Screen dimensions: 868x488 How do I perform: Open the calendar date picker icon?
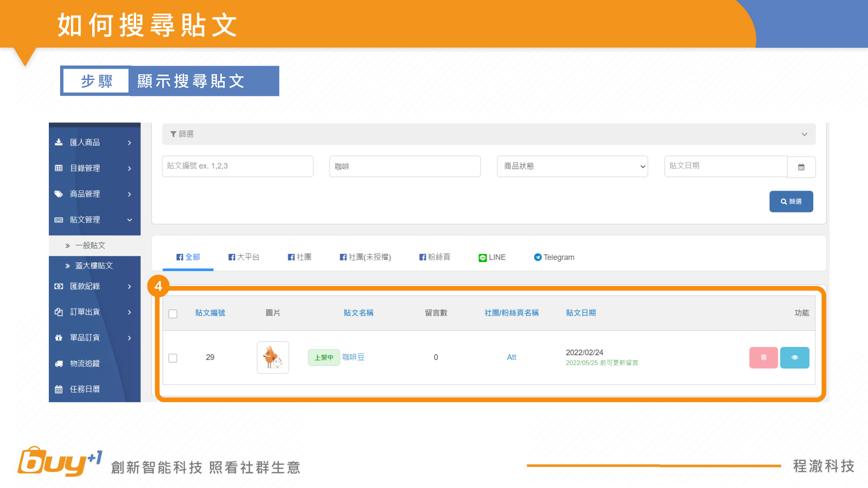[x=801, y=167]
